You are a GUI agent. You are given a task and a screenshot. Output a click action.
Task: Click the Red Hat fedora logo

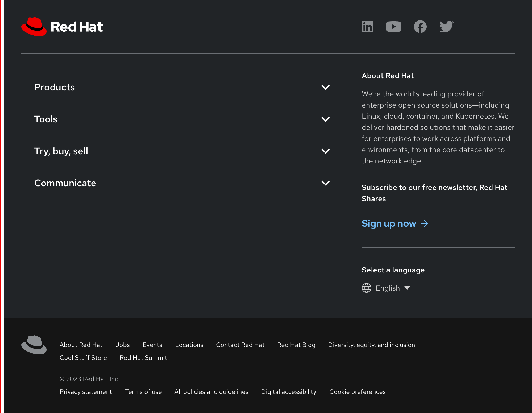coord(34,26)
